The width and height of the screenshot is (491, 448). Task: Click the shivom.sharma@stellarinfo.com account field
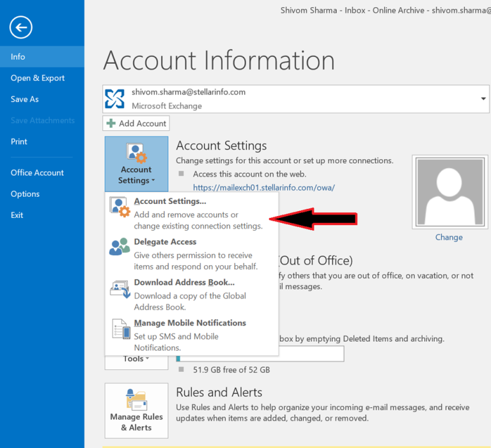click(295, 98)
